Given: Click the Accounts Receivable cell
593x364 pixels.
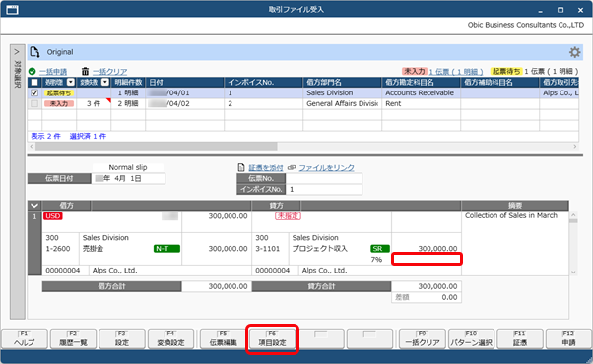Looking at the screenshot, I should (421, 92).
